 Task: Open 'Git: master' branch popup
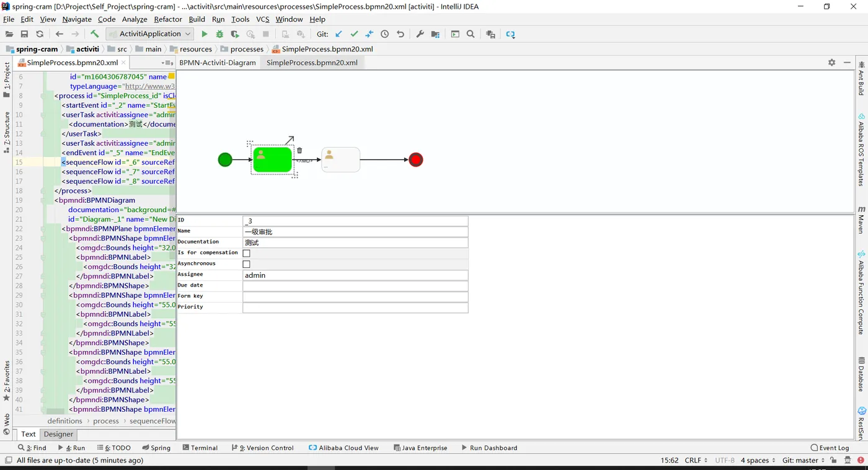804,460
